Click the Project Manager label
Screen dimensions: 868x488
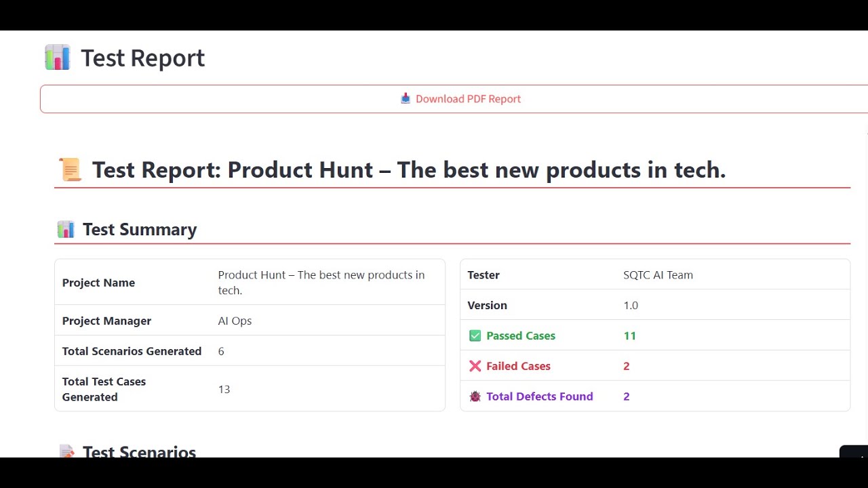[106, 321]
